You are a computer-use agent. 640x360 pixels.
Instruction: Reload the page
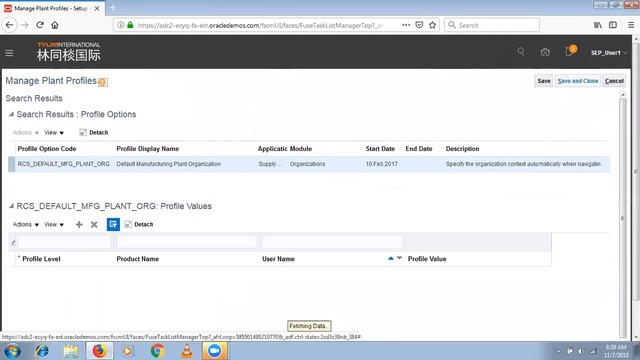[40, 25]
